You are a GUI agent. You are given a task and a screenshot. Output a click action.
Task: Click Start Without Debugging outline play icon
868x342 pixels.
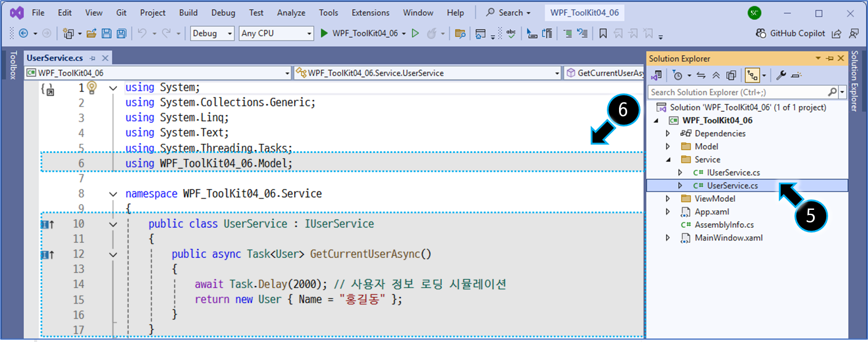coord(415,34)
